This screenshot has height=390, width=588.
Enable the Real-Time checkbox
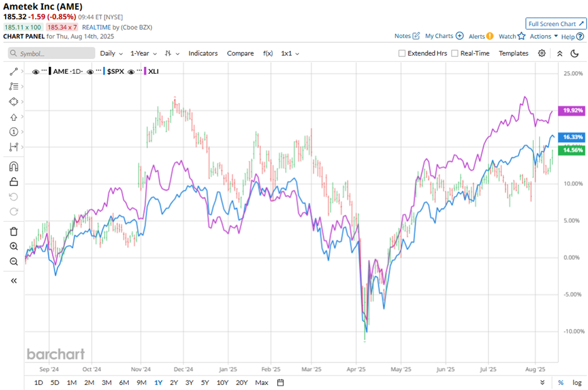(455, 53)
